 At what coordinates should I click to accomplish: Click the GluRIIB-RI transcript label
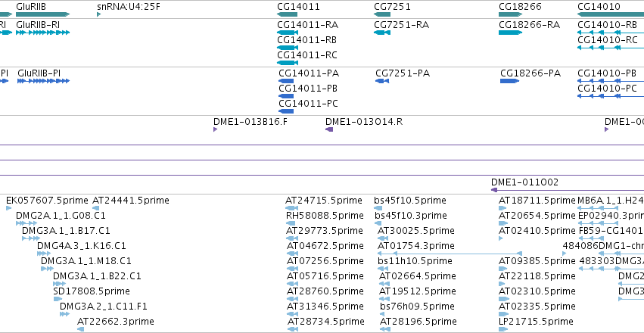pos(38,25)
